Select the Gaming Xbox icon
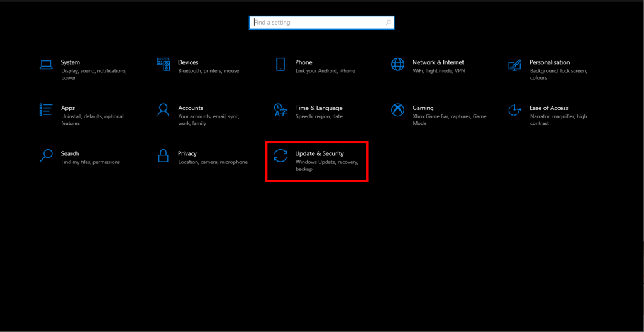This screenshot has width=644, height=332. [397, 110]
